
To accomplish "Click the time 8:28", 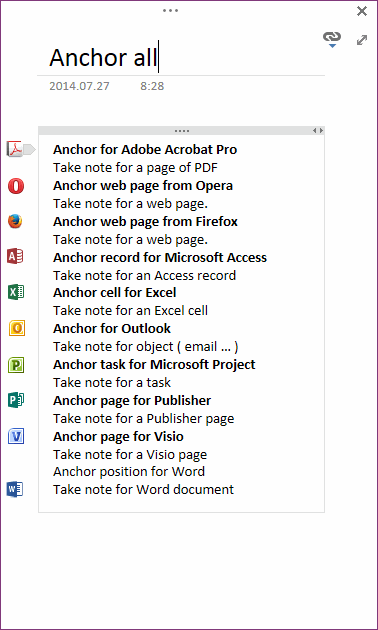I will click(x=152, y=86).
